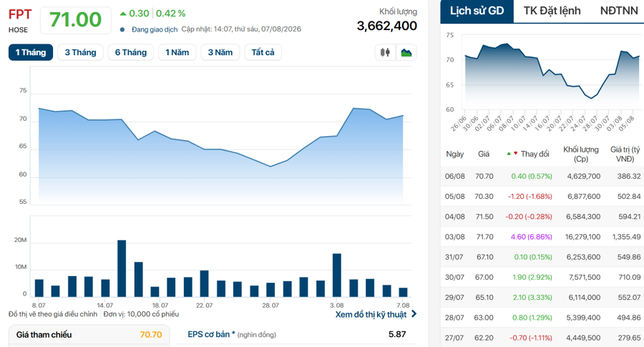Click the 0.42 % change indicator
The width and height of the screenshot is (644, 347).
[170, 14]
